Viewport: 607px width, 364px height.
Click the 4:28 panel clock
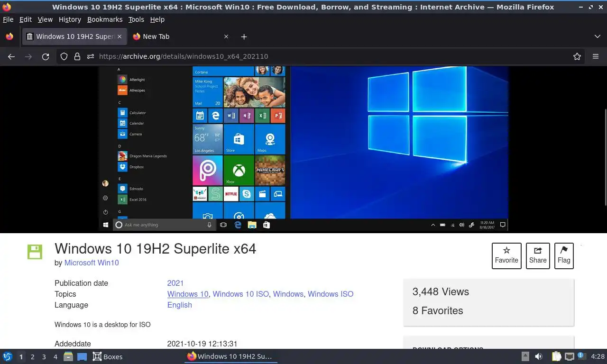click(x=598, y=356)
